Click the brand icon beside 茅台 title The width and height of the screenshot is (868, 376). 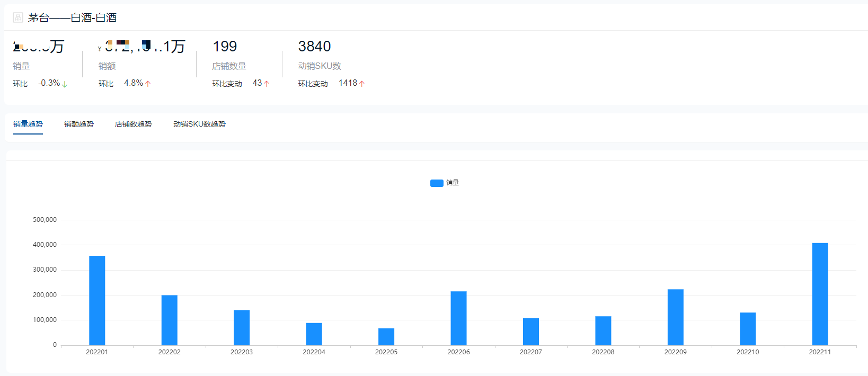click(18, 17)
